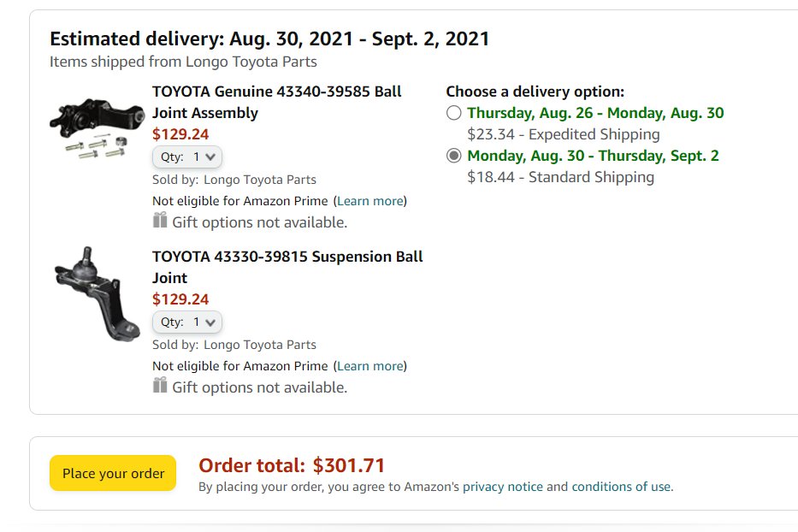Screen dimensions: 798x532
Task: Open Learn more link for Ball Joint Assembly
Action: pos(370,201)
